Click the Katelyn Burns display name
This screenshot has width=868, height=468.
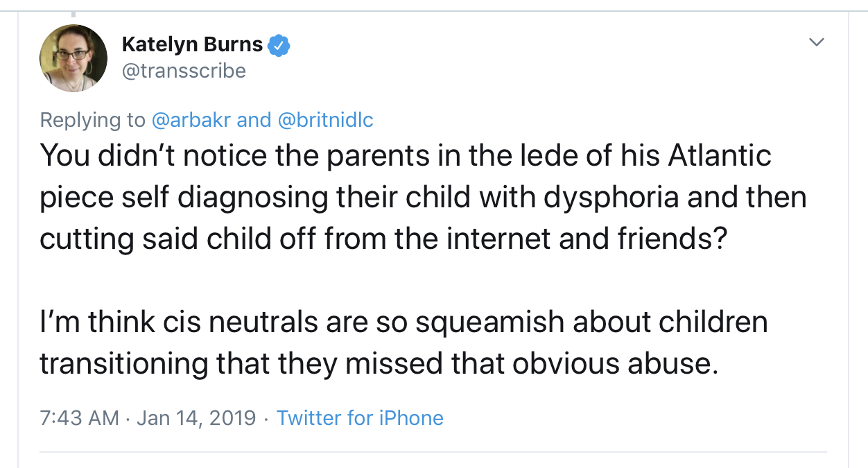[x=192, y=45]
